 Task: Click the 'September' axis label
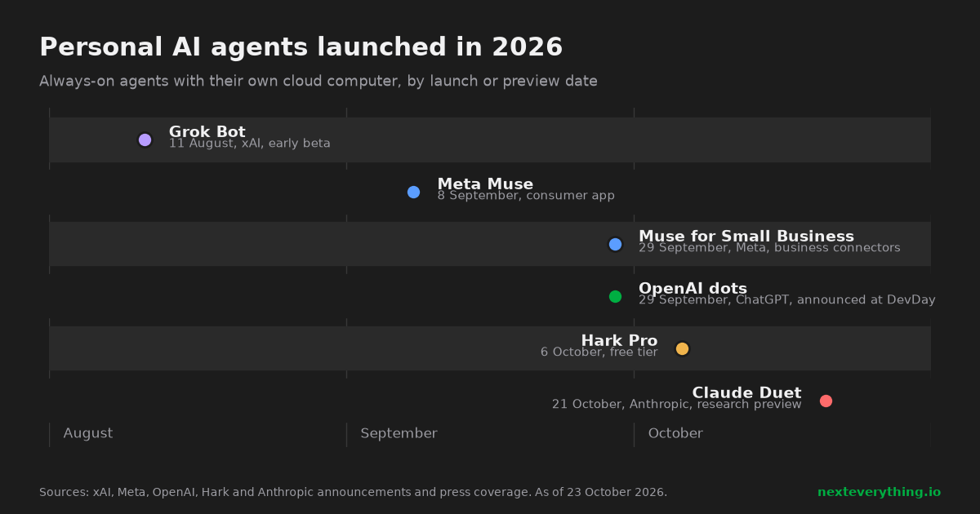[x=399, y=433]
